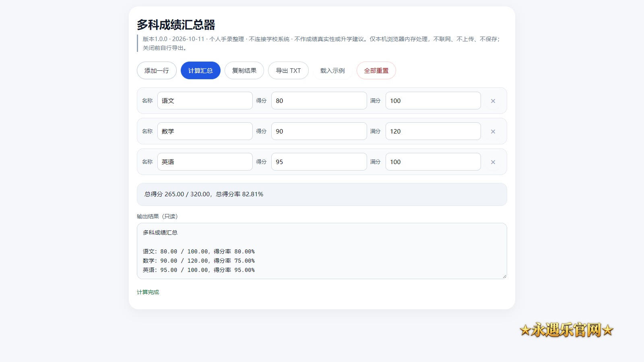Click the score field showing 90
The image size is (644, 362).
tap(319, 131)
